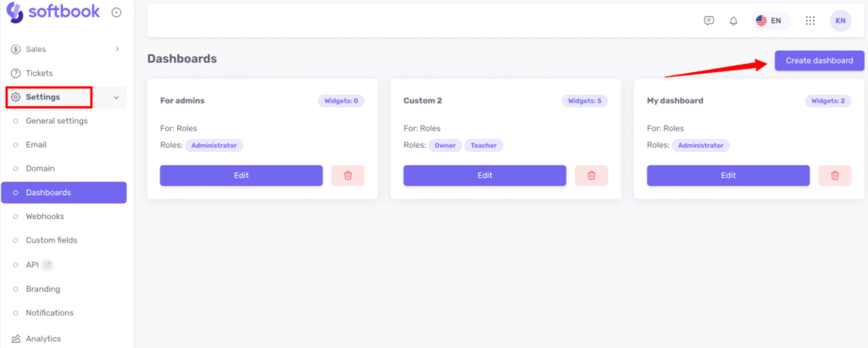Image resolution: width=868 pixels, height=348 pixels.
Task: Edit the My dashboard card
Action: tap(727, 175)
